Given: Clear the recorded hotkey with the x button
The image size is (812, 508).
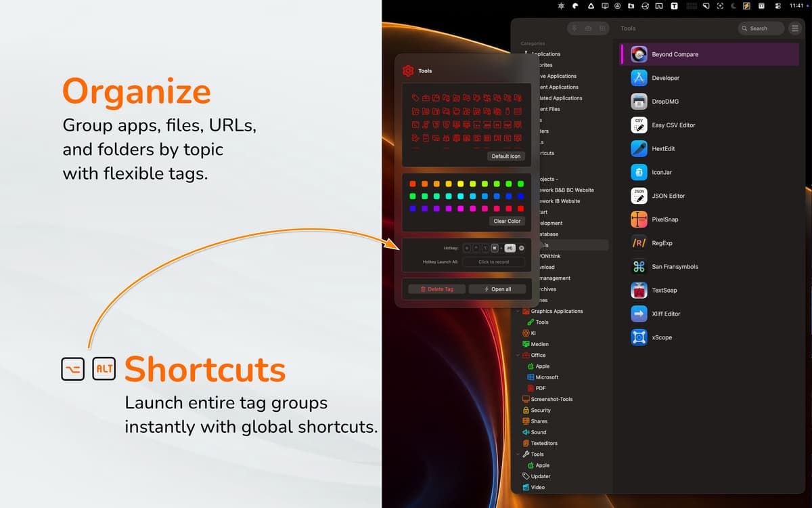Looking at the screenshot, I should pos(521,248).
